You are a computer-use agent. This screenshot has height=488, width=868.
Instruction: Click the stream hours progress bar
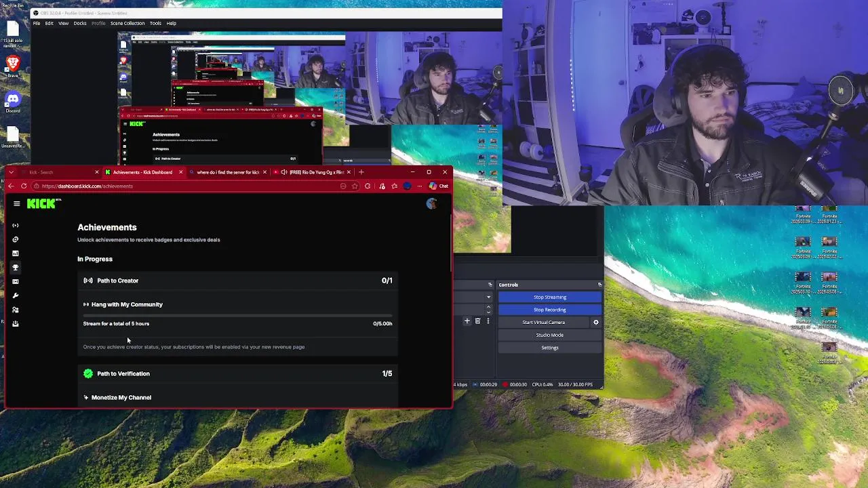click(x=237, y=316)
